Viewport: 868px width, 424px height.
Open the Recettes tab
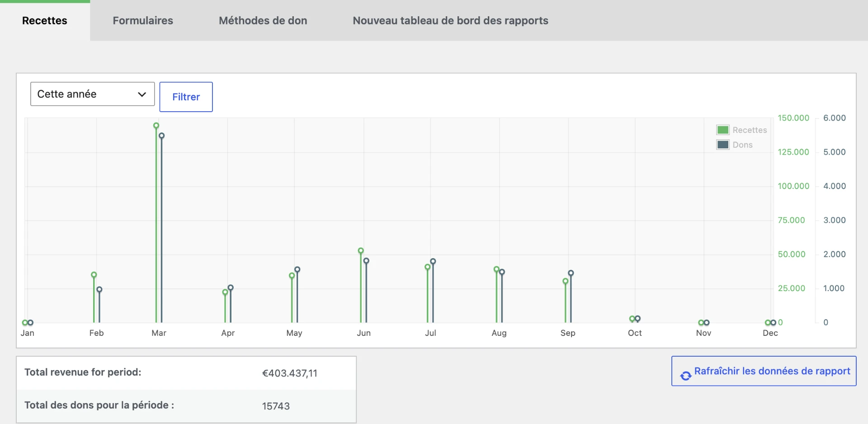pos(45,21)
